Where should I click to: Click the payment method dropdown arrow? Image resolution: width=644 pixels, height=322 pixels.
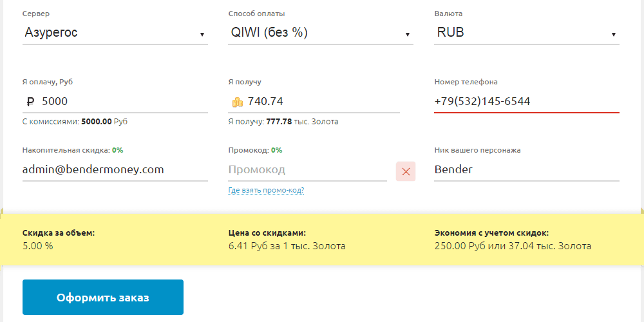click(x=408, y=34)
